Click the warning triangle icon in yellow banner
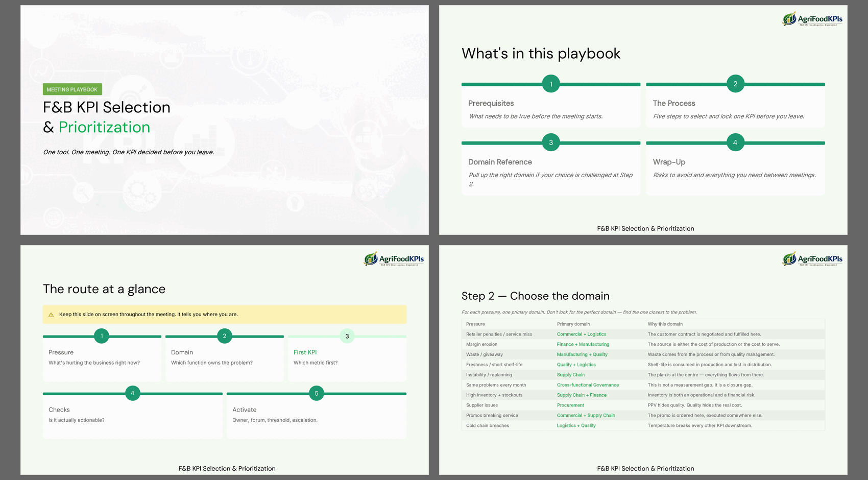This screenshot has width=868, height=480. pyautogui.click(x=51, y=315)
